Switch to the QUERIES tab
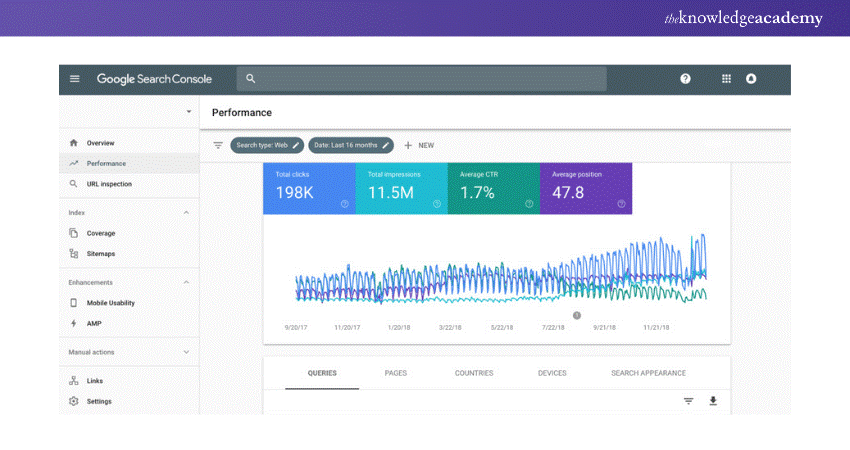The width and height of the screenshot is (850, 450). 322,373
